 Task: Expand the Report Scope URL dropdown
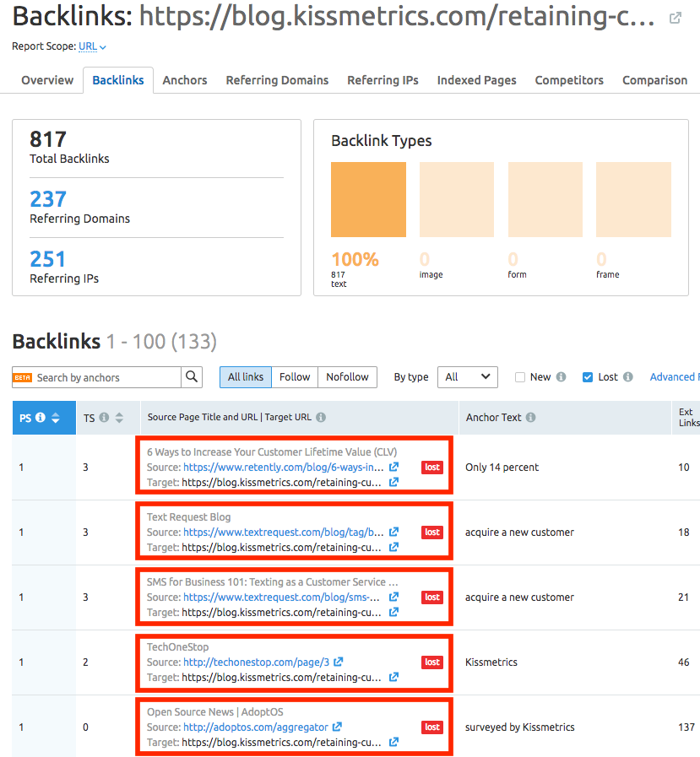[x=92, y=46]
